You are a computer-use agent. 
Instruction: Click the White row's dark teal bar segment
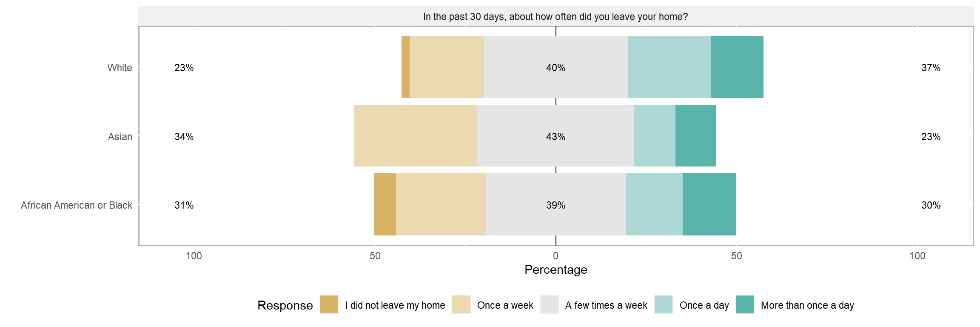[737, 67]
